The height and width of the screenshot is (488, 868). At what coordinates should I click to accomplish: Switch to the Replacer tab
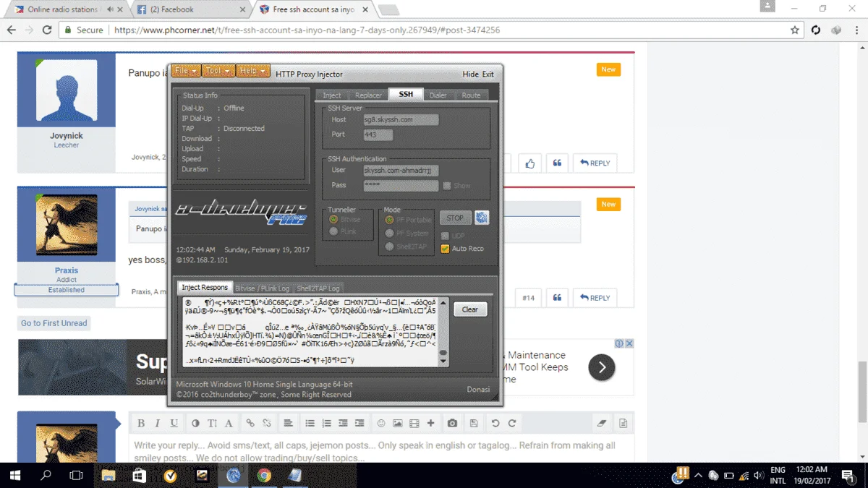click(x=367, y=95)
